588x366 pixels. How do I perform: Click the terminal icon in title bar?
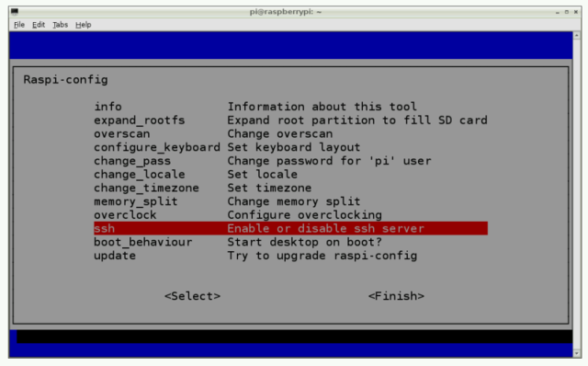pos(15,12)
